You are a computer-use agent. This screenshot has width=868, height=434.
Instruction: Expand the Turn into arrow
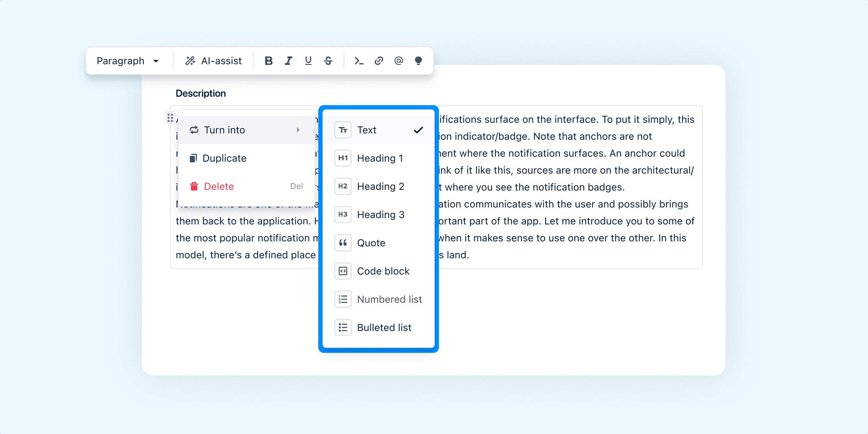[x=298, y=130]
